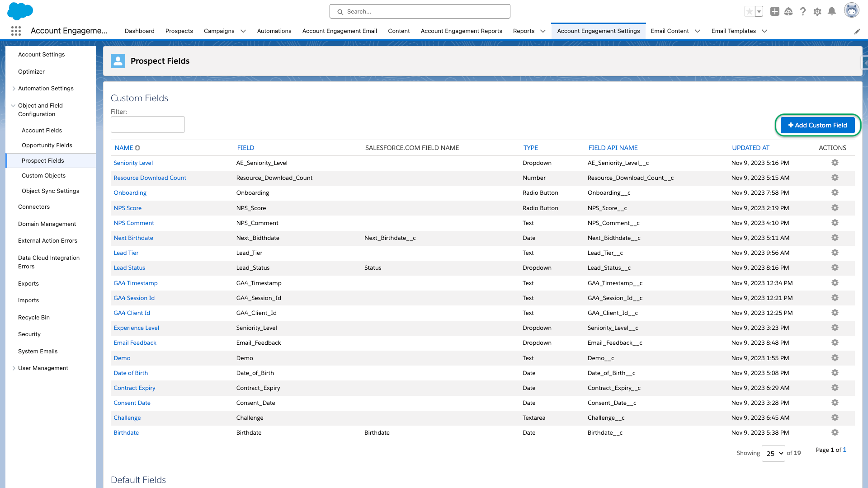Open the Account Engagement Reports tab
The height and width of the screenshot is (488, 868).
462,31
